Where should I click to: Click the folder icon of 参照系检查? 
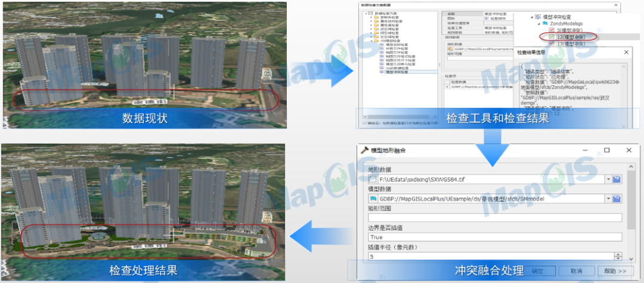click(x=376, y=18)
